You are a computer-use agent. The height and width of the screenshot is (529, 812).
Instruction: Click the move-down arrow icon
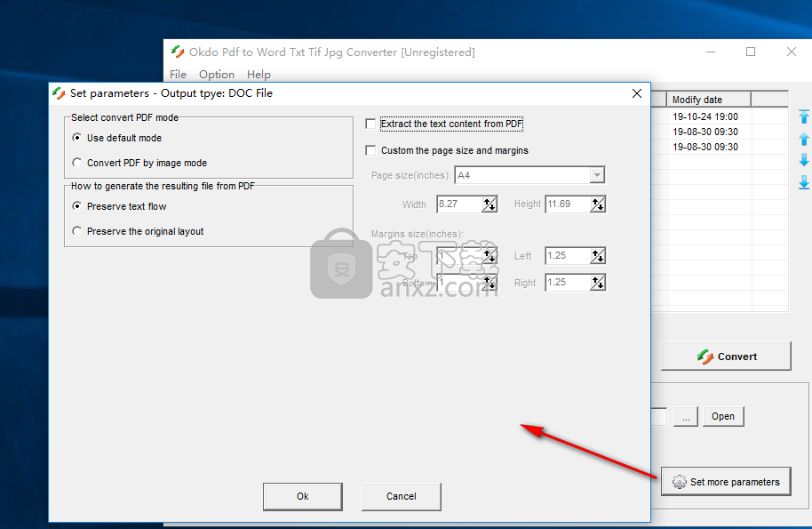804,159
